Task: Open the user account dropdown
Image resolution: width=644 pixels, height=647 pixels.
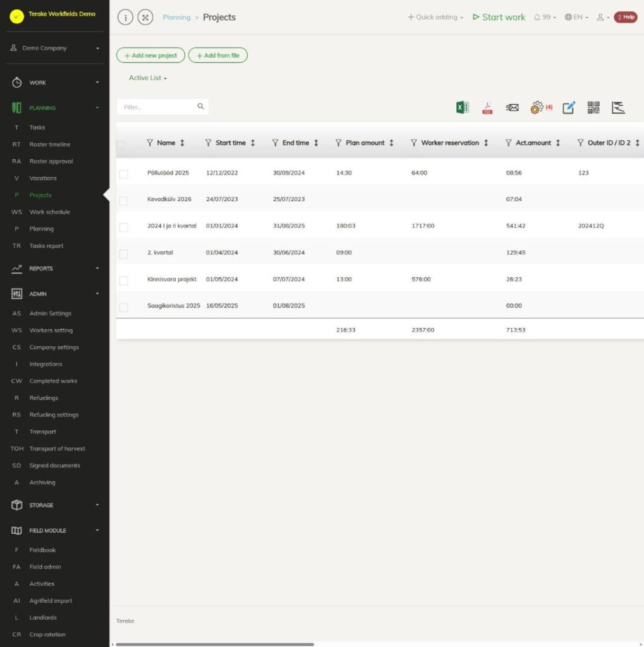Action: coord(603,17)
